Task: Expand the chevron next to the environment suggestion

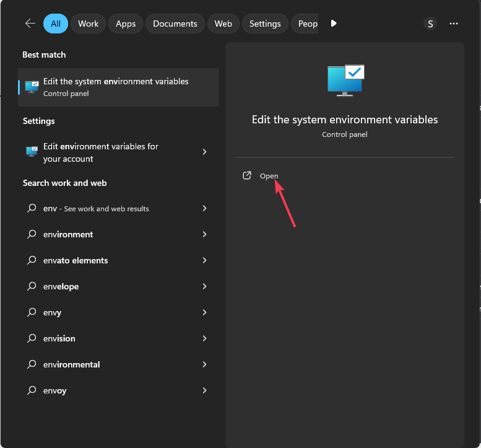Action: coord(205,234)
